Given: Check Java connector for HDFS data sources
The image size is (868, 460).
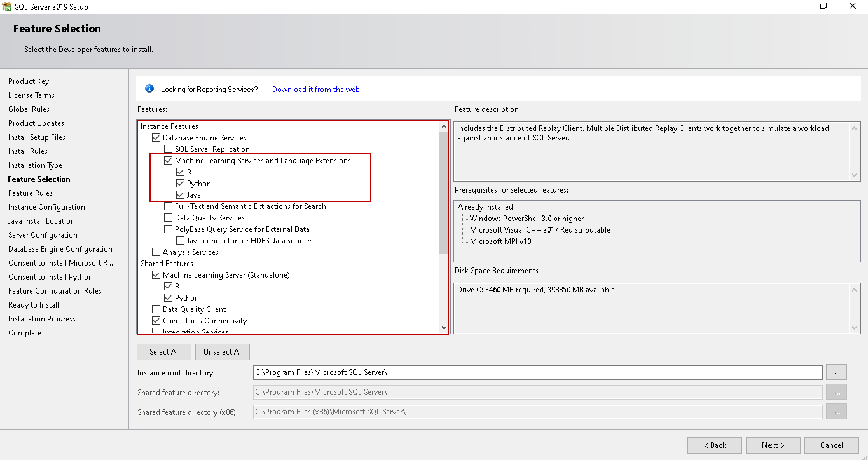Looking at the screenshot, I should [180, 241].
